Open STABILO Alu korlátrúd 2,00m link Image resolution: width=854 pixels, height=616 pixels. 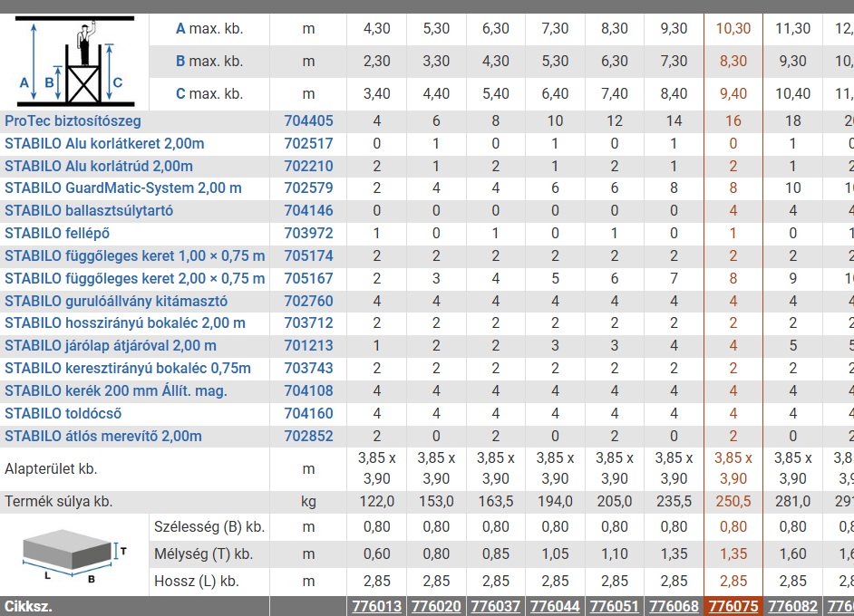tap(99, 166)
